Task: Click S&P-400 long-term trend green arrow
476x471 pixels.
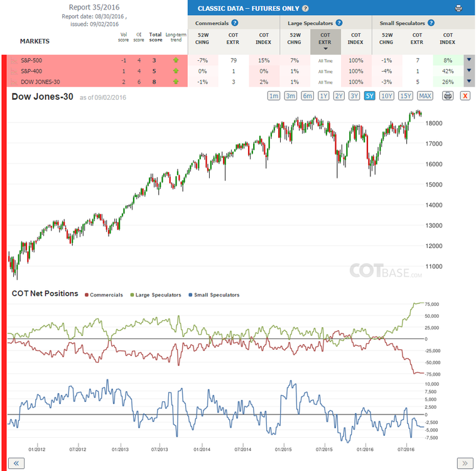Action: [176, 71]
